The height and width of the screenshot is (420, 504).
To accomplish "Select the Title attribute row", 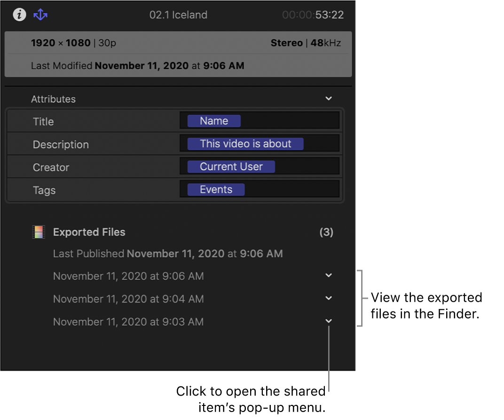I will 43,121.
